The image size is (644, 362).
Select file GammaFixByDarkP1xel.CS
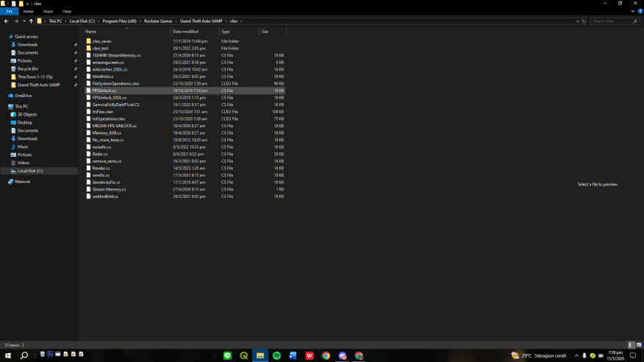coord(185,104)
